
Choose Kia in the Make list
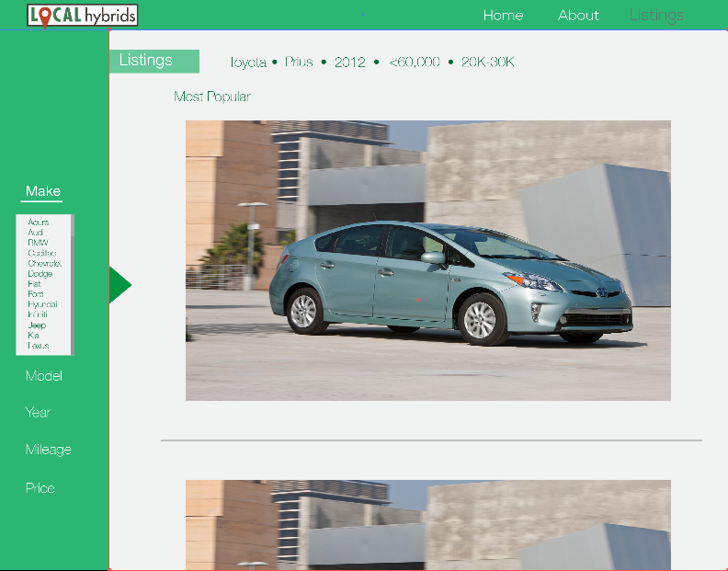[x=33, y=336]
